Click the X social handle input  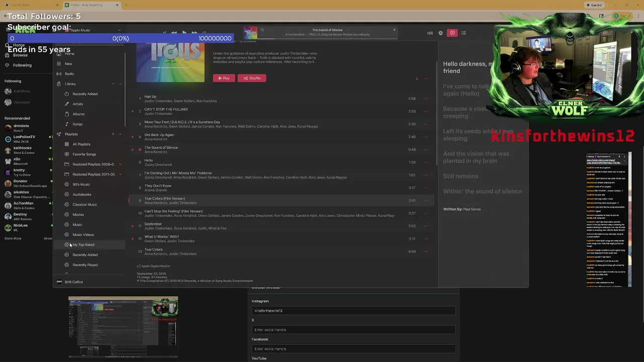pyautogui.click(x=353, y=330)
